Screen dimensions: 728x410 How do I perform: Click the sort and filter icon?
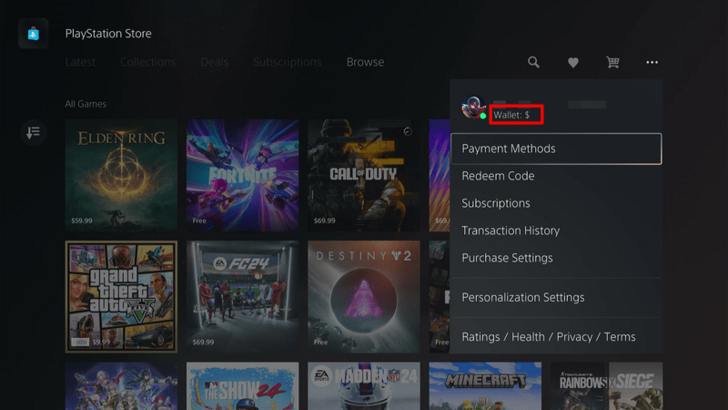(33, 133)
